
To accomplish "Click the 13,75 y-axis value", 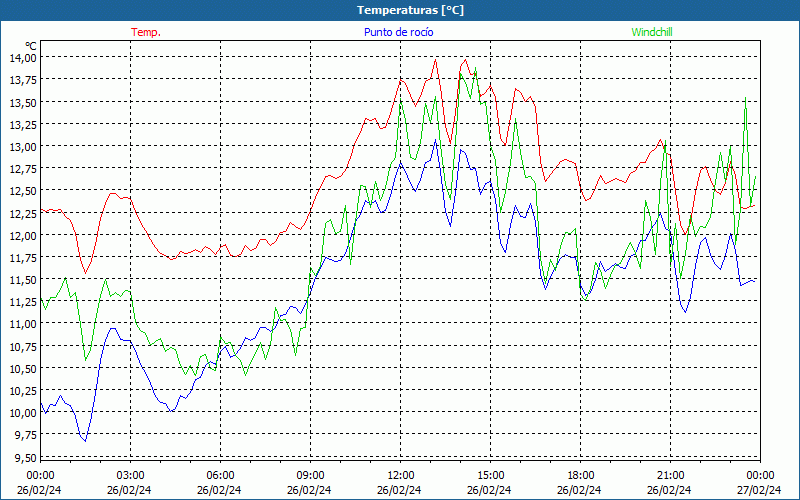I will point(23,80).
